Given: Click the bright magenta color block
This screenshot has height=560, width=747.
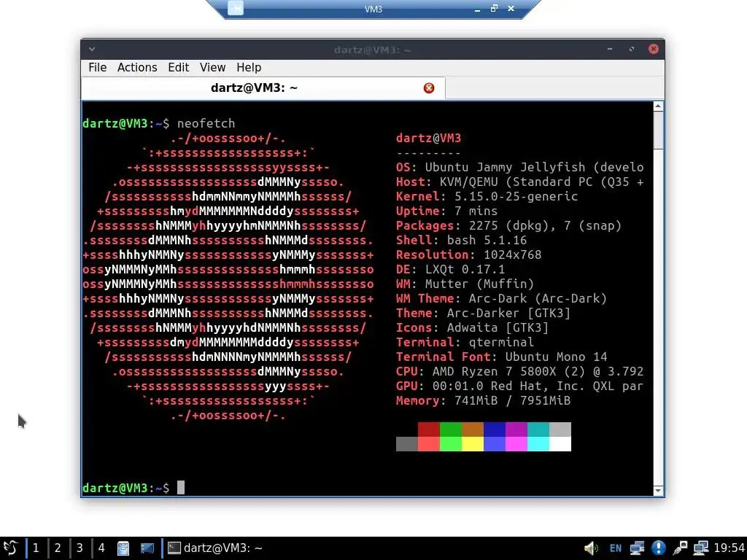Looking at the screenshot, I should [x=516, y=444].
